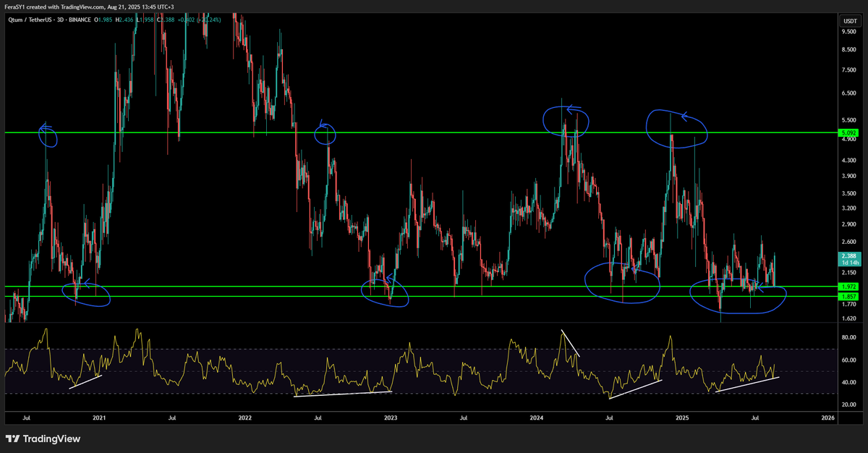Viewport: 868px width, 453px height.
Task: Select the close value C2.388
Action: [x=165, y=21]
